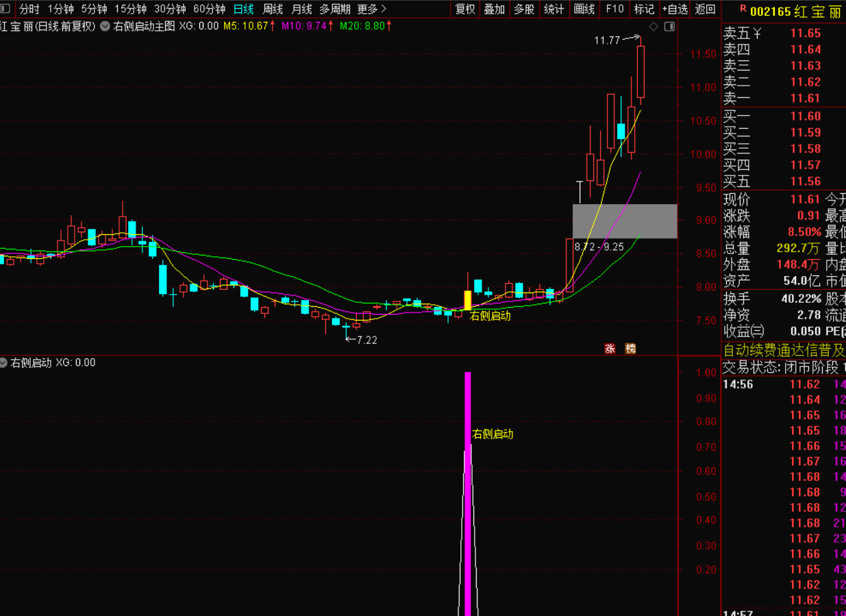Click the gray gap zone rectangle
This screenshot has width=846, height=616.
coord(625,221)
